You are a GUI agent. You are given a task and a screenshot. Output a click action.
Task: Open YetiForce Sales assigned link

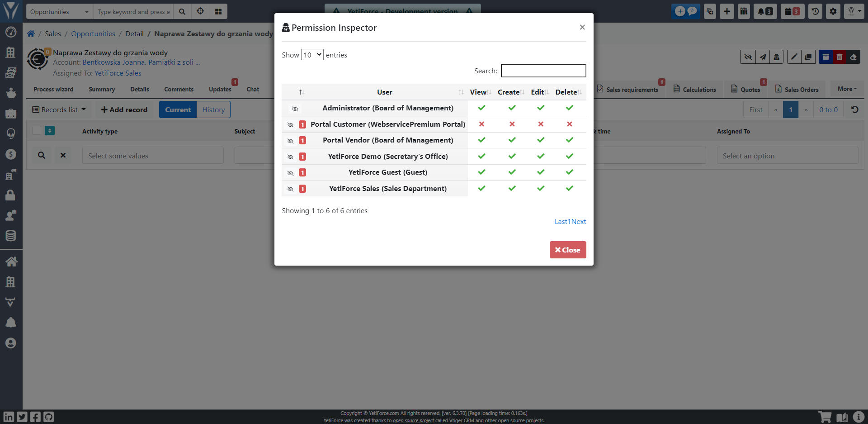[118, 73]
